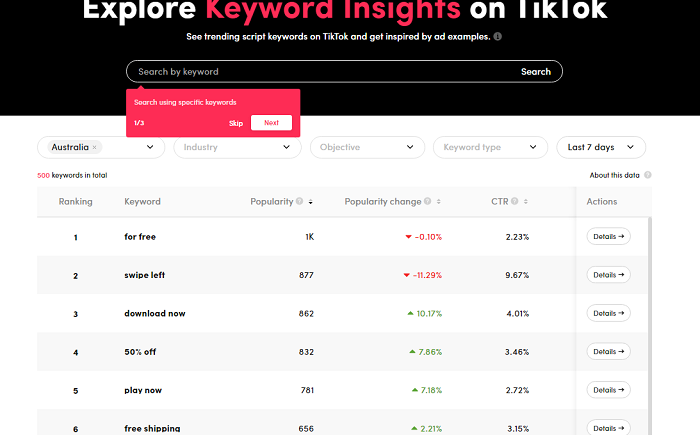Click the table's vertical scrollbar
This screenshot has width=700, height=435.
pos(650,326)
